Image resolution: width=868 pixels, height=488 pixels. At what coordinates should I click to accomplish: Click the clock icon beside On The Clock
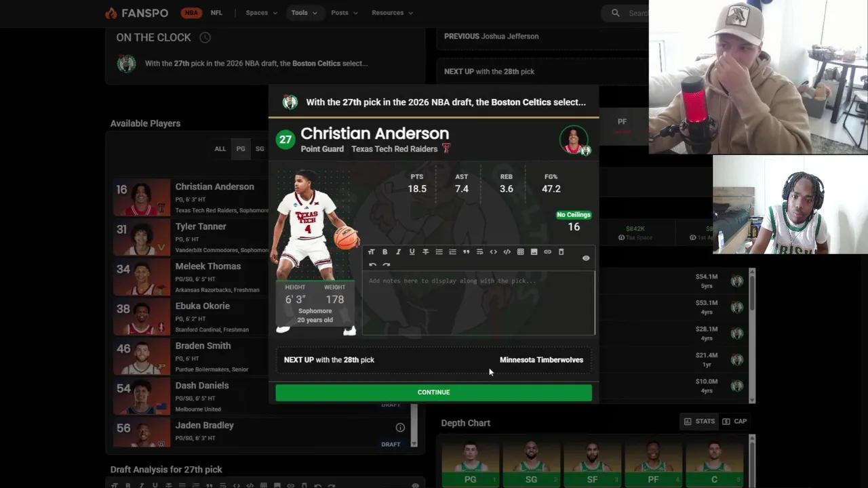pos(205,38)
